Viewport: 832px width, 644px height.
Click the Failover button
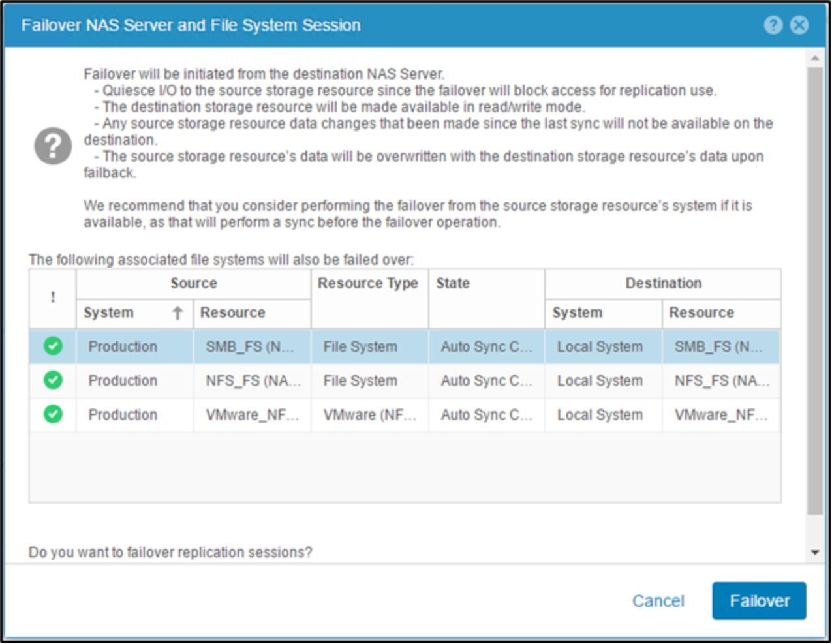[x=759, y=601]
